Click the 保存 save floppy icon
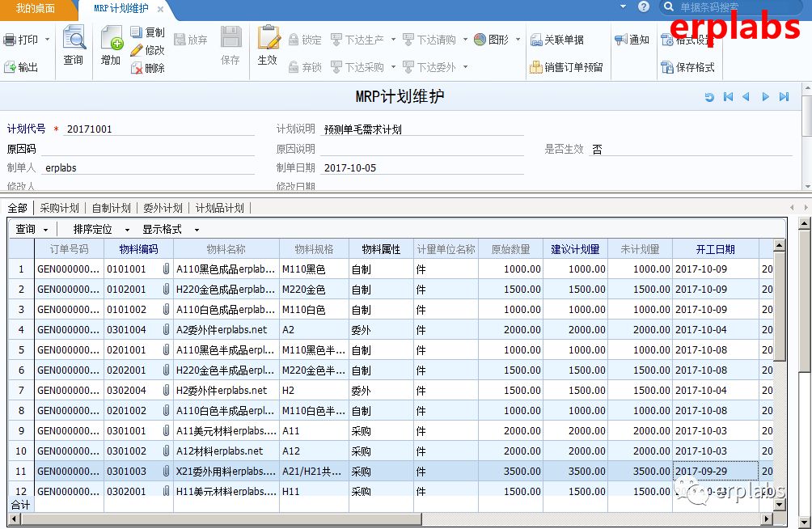812x529 pixels. (x=231, y=37)
